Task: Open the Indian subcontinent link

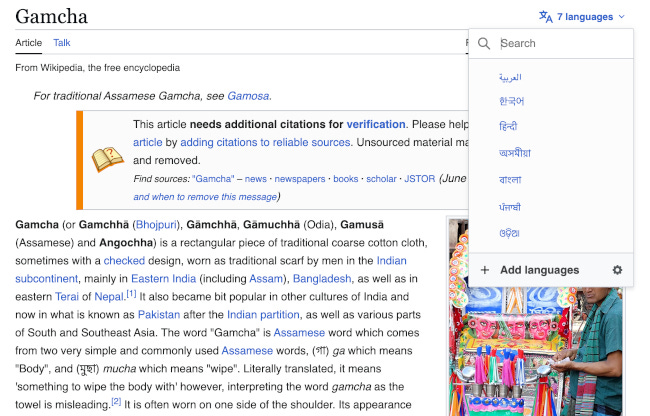Action: [x=391, y=261]
